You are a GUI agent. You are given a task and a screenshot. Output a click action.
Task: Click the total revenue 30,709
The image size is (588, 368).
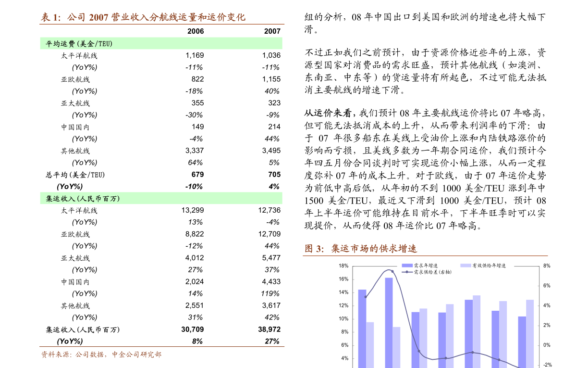(x=193, y=330)
